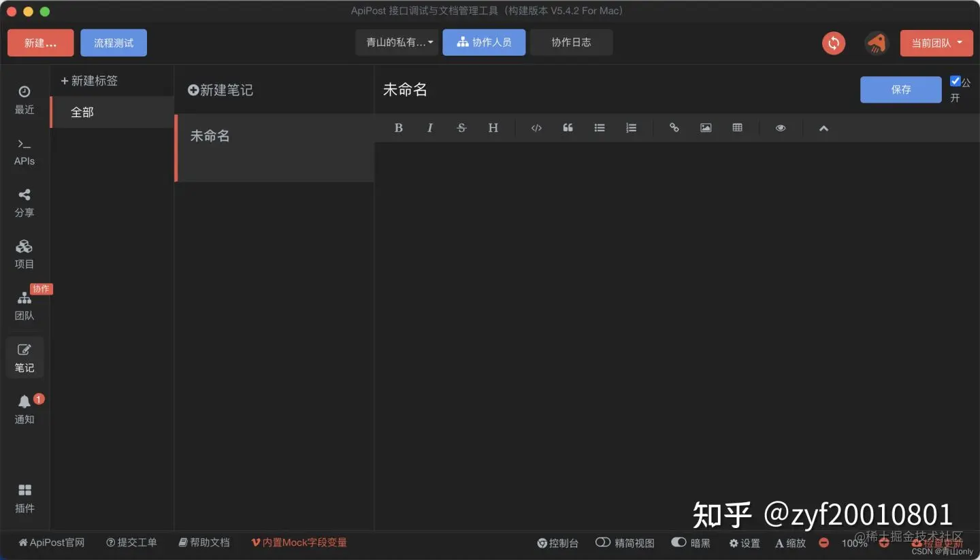Click 检查更新 check for updates
This screenshot has height=560, width=980.
(x=937, y=543)
